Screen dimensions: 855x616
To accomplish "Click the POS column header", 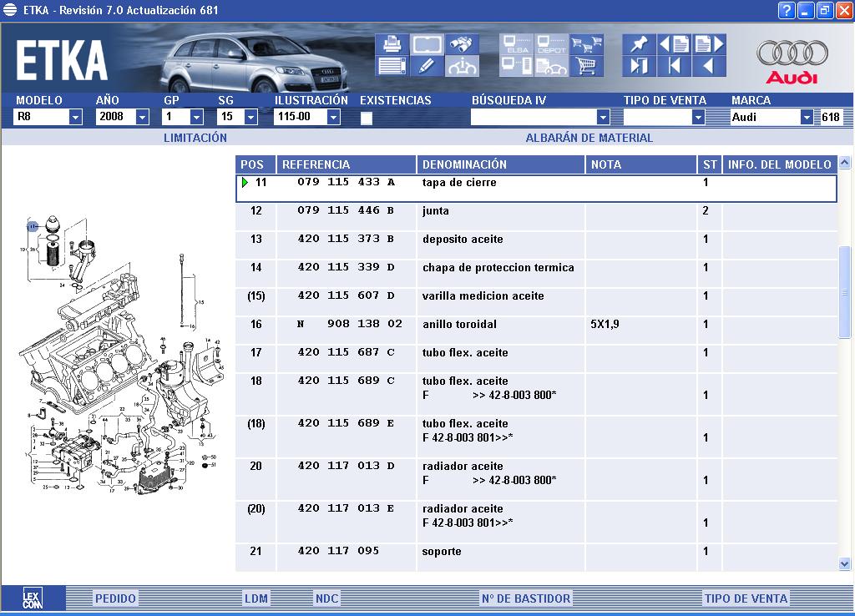I will (255, 164).
